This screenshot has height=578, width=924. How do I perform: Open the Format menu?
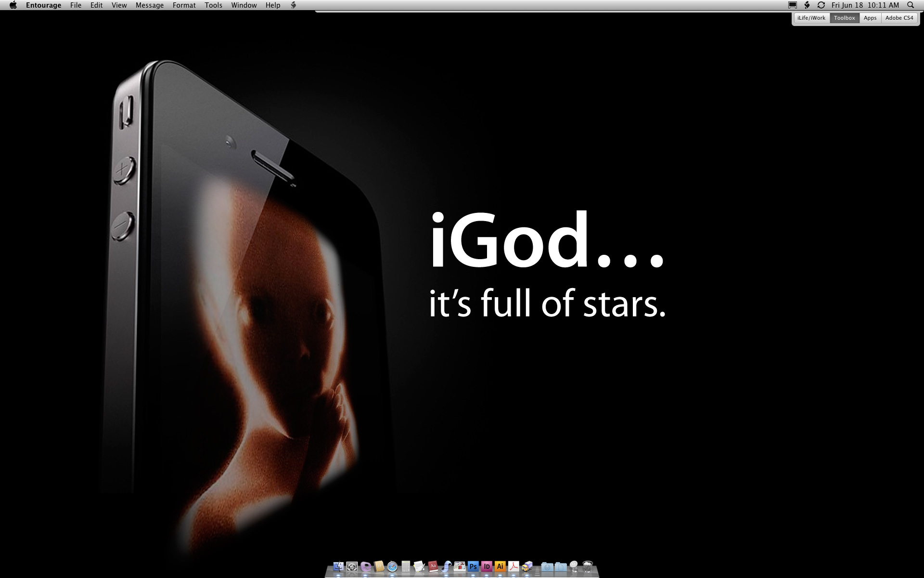(184, 5)
